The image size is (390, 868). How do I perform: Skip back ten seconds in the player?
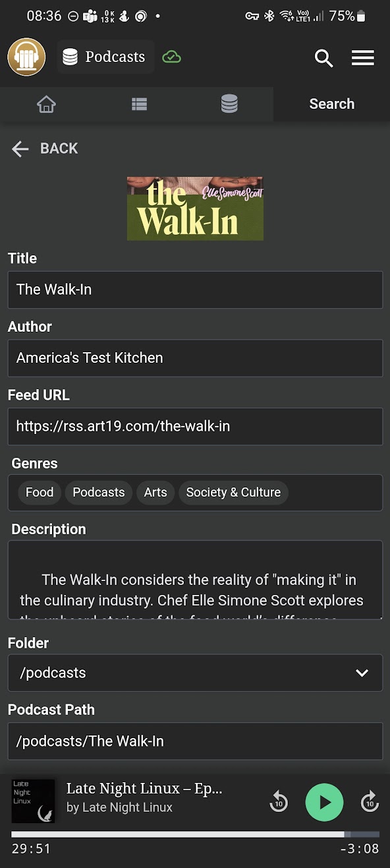278,802
